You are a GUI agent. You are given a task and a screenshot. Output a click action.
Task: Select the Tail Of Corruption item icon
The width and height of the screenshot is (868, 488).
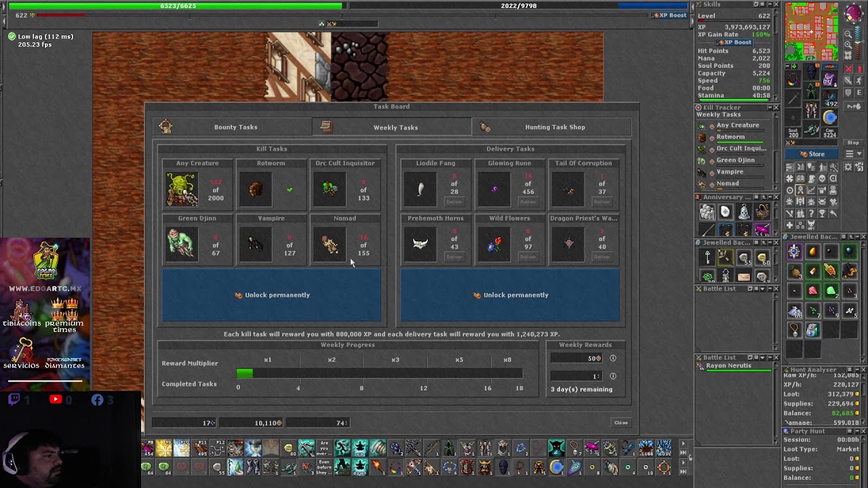[x=568, y=189]
